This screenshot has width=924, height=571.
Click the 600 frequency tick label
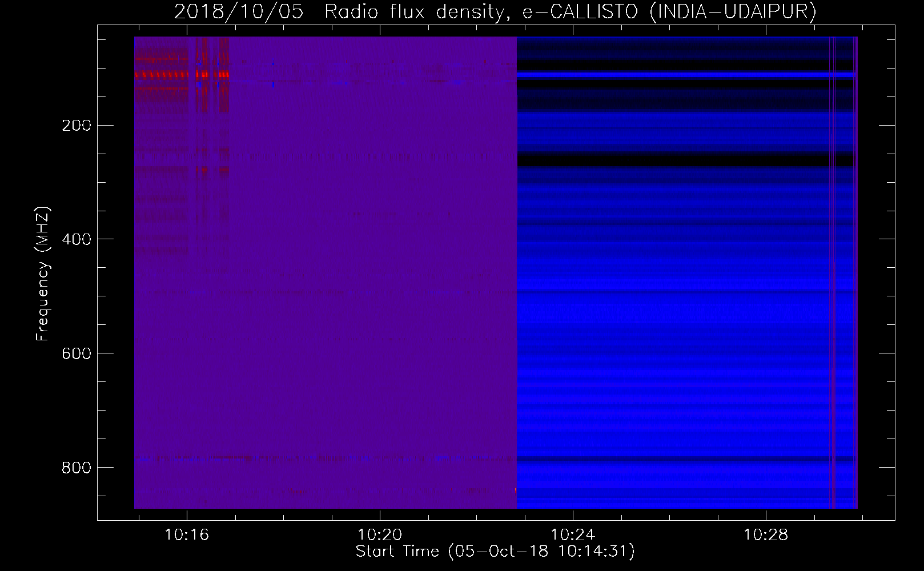tap(77, 353)
